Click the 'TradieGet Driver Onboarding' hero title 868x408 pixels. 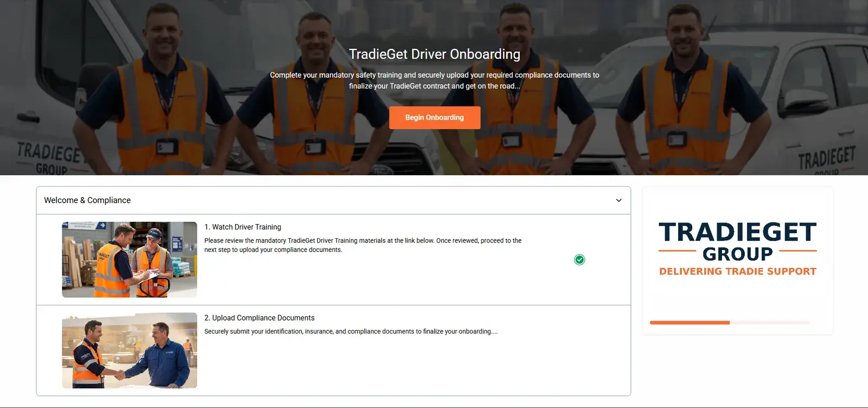(x=435, y=54)
